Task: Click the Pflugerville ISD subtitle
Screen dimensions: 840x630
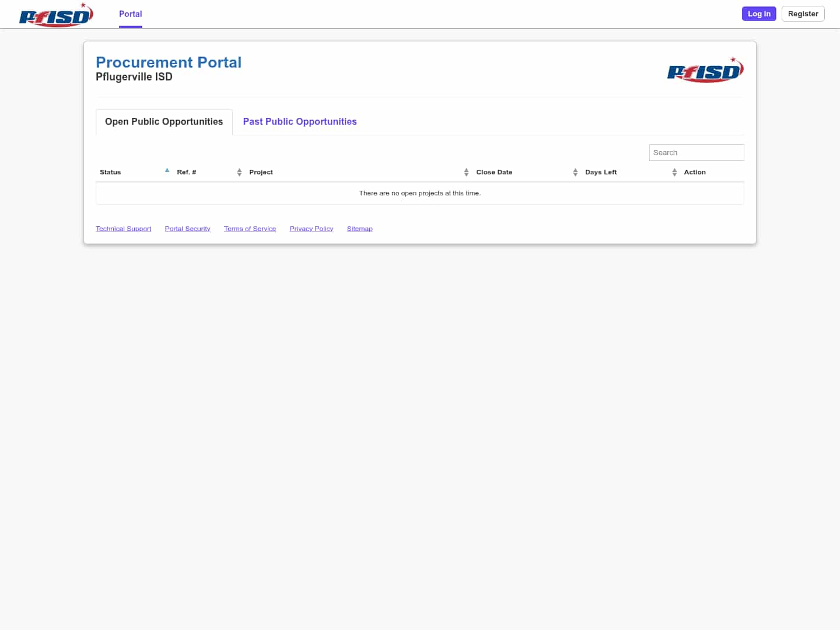Action: 134,77
